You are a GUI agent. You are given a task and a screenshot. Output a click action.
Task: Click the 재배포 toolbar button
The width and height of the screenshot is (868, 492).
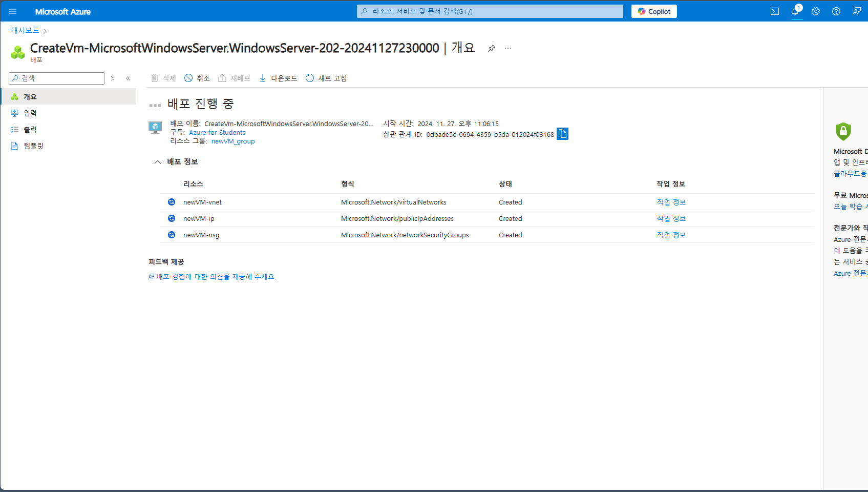234,78
